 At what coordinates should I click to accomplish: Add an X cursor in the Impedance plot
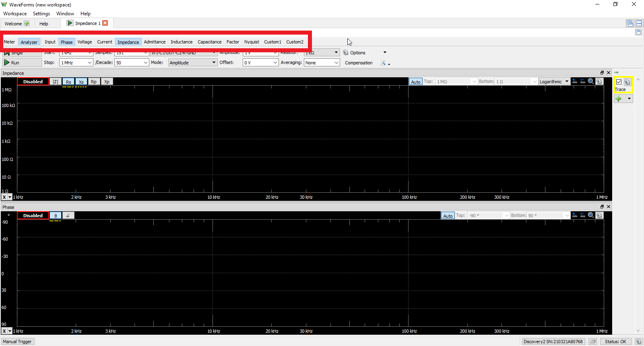tap(575, 81)
